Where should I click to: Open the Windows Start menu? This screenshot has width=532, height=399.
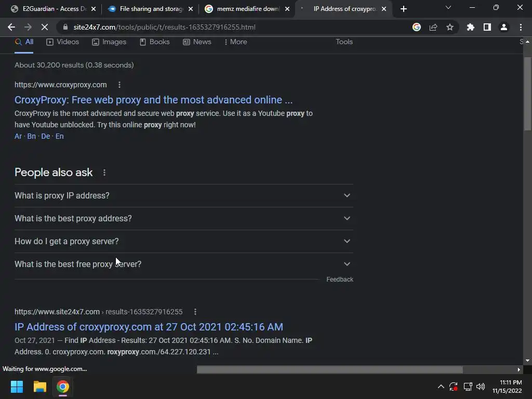(x=17, y=387)
